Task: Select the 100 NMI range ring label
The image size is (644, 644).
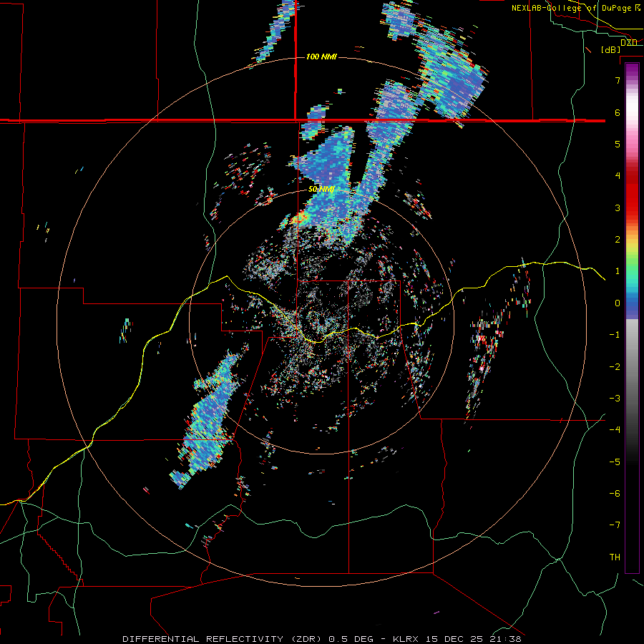Action: pyautogui.click(x=321, y=57)
